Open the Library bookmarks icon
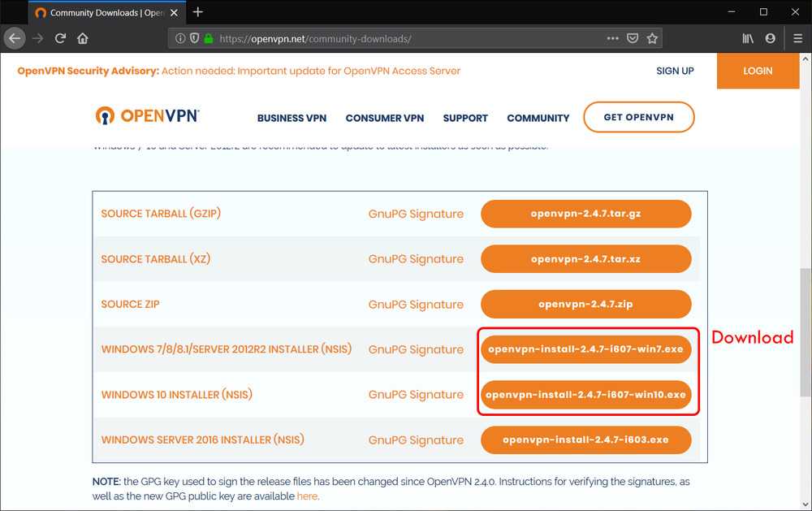 tap(748, 38)
